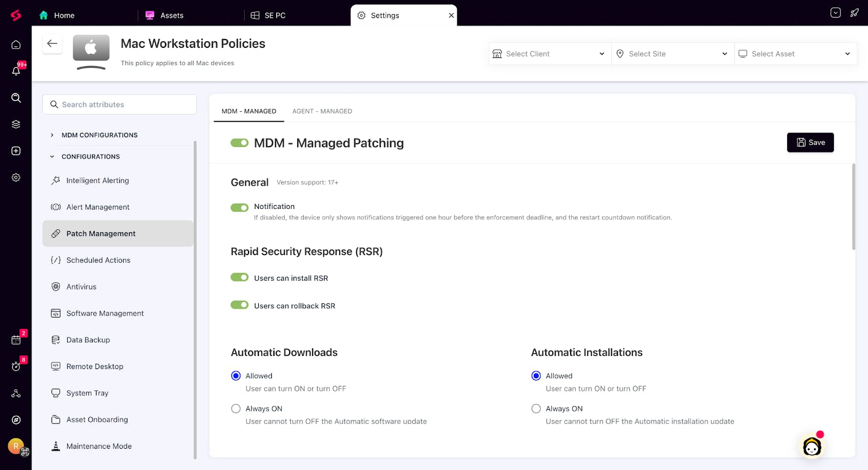868x470 pixels.
Task: Click the compass icon in left sidebar
Action: 16,420
